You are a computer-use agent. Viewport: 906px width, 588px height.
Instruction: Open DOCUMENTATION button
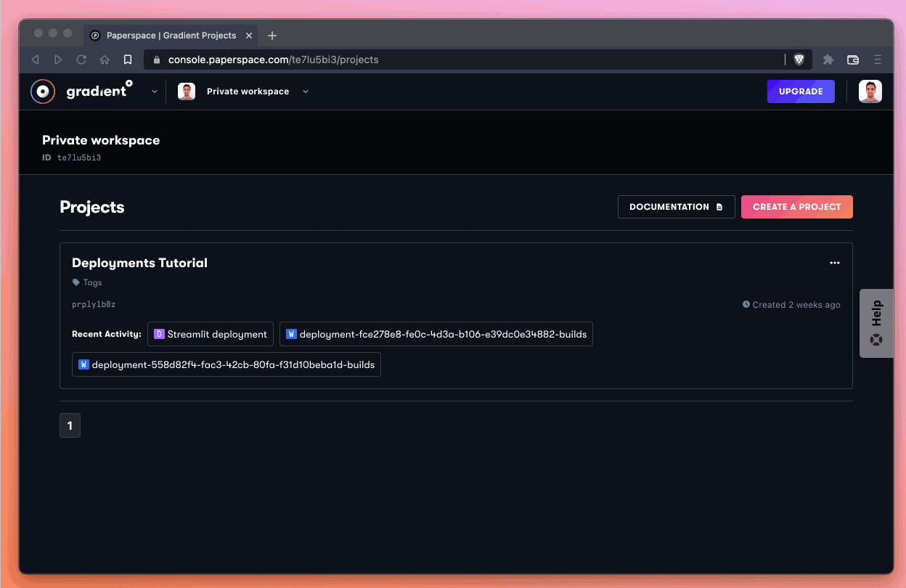point(676,207)
